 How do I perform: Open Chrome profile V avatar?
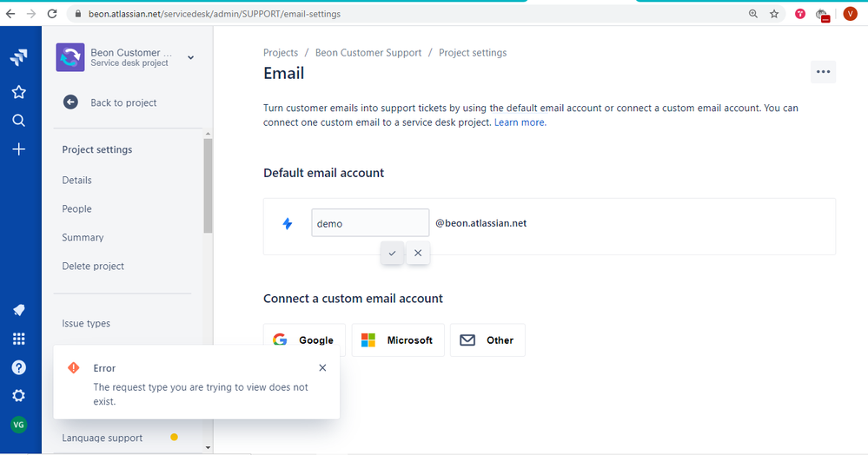coord(851,14)
